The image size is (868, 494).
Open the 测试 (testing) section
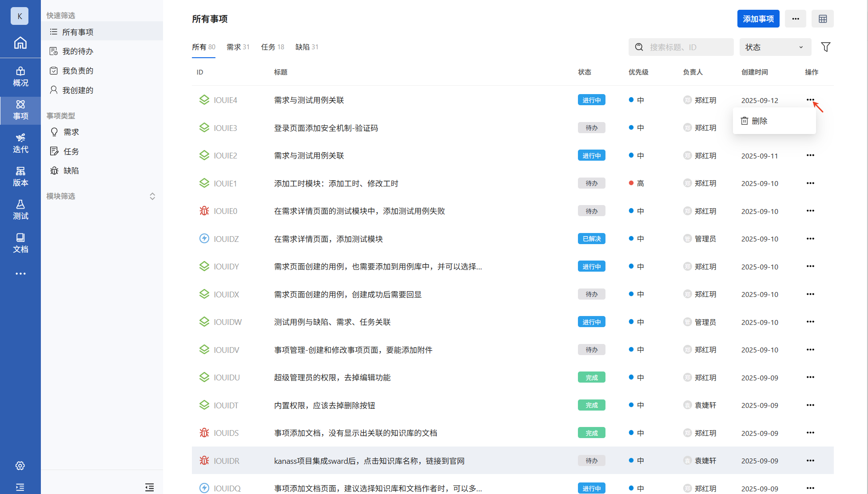(20, 209)
